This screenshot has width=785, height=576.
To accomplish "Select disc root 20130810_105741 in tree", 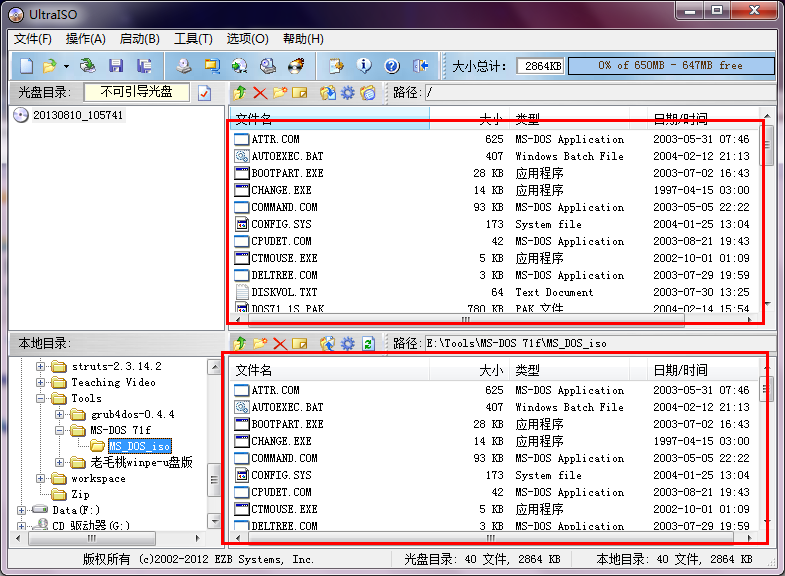I will [x=78, y=115].
